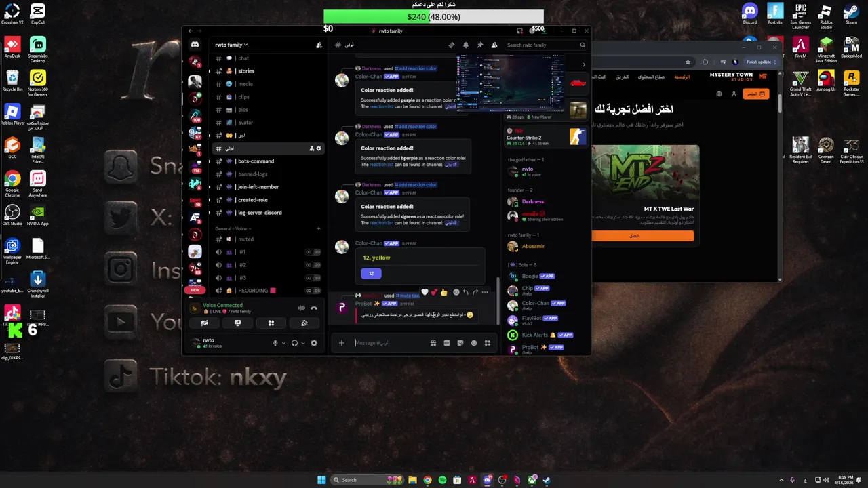
Task: Add channel to General - Voice category
Action: [x=318, y=229]
